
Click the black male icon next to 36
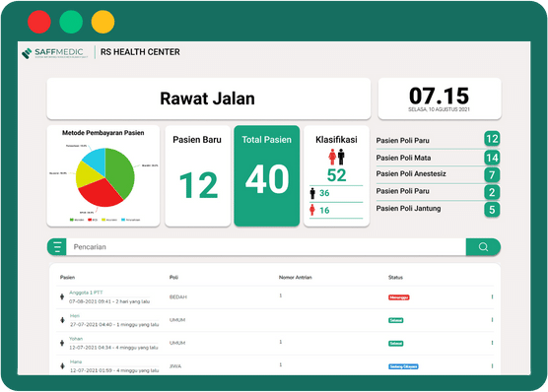(312, 193)
